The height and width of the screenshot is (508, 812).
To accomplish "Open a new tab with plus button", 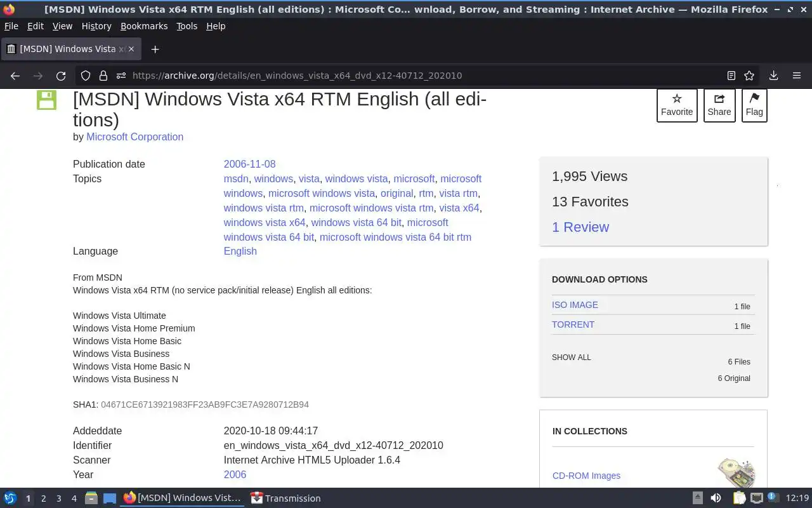I will click(155, 49).
